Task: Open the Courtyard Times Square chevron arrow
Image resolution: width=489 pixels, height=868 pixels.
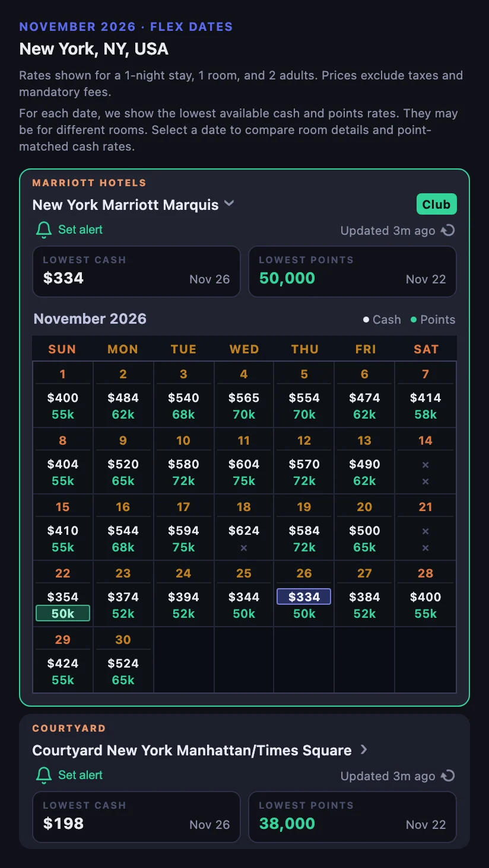Action: [364, 749]
